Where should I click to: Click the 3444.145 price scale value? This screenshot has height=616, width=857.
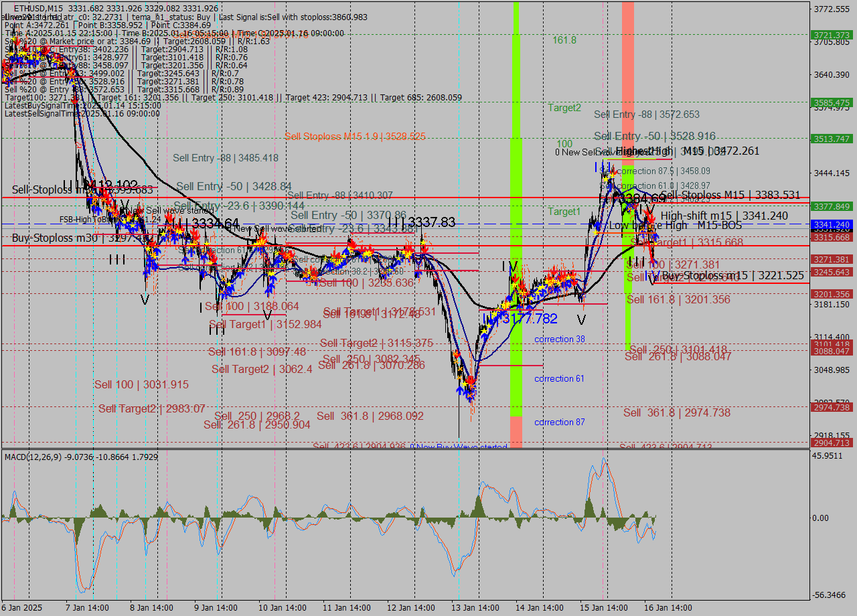point(832,173)
